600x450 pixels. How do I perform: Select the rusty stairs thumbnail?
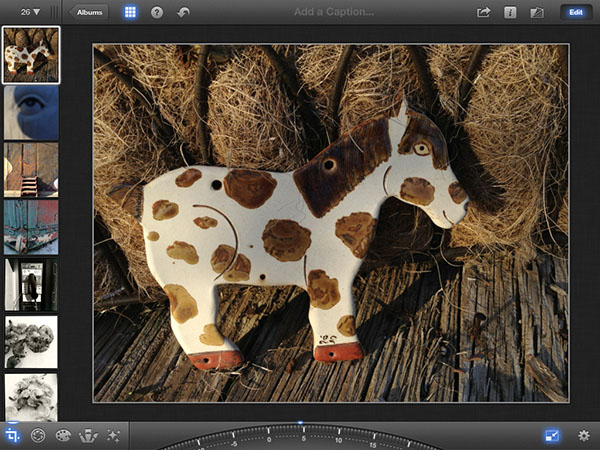click(x=31, y=170)
